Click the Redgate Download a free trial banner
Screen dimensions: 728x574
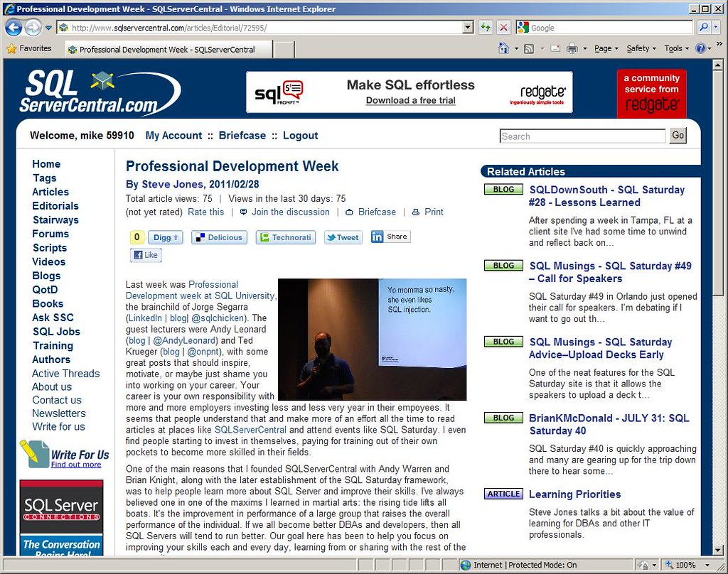[x=409, y=92]
